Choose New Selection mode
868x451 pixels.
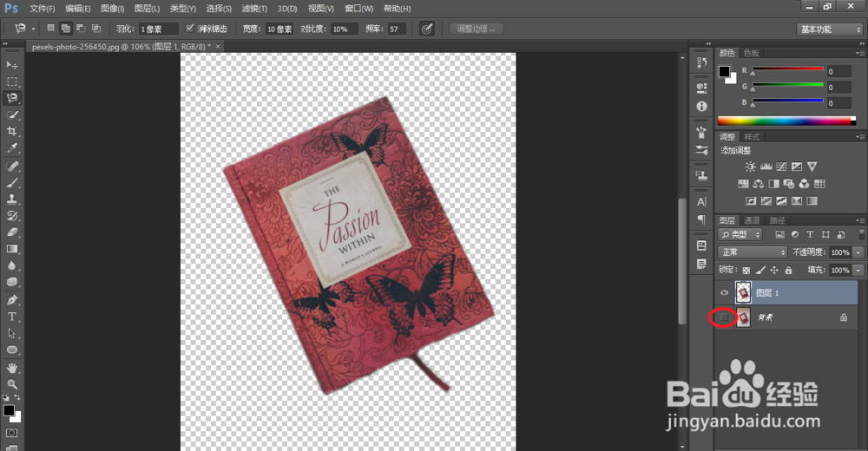tap(50, 29)
